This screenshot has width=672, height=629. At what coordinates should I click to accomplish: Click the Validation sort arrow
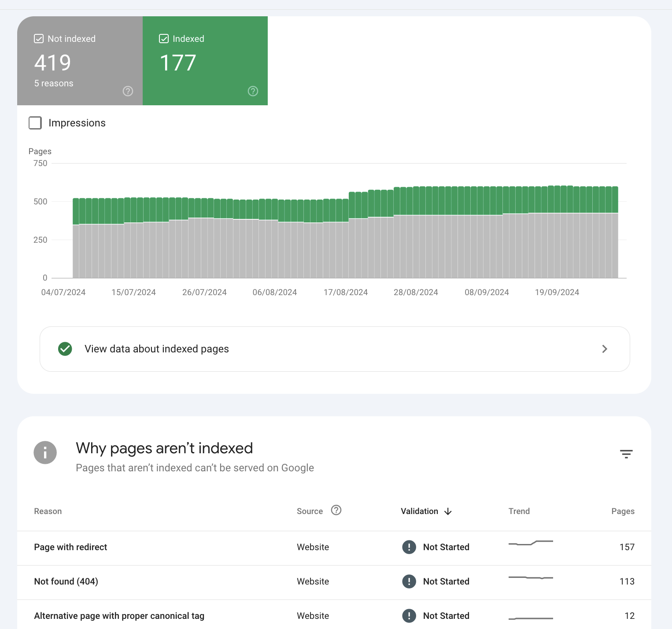coord(448,511)
